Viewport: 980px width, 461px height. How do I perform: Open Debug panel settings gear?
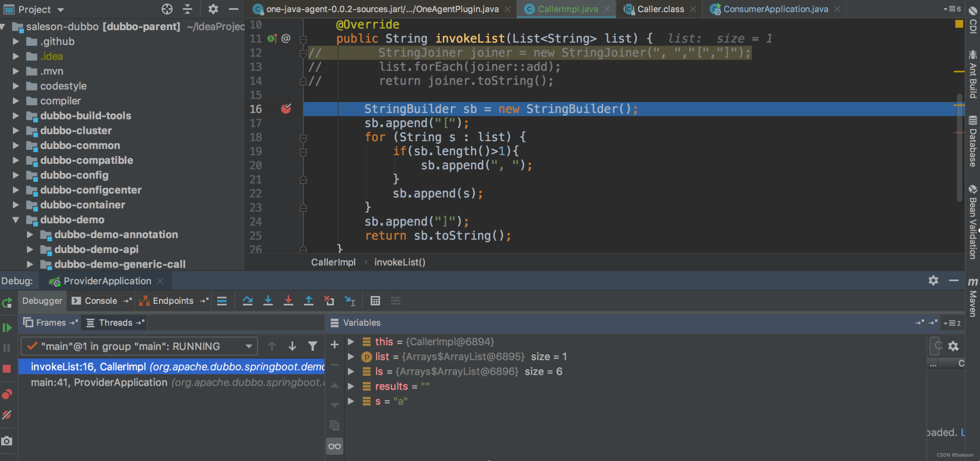(933, 280)
